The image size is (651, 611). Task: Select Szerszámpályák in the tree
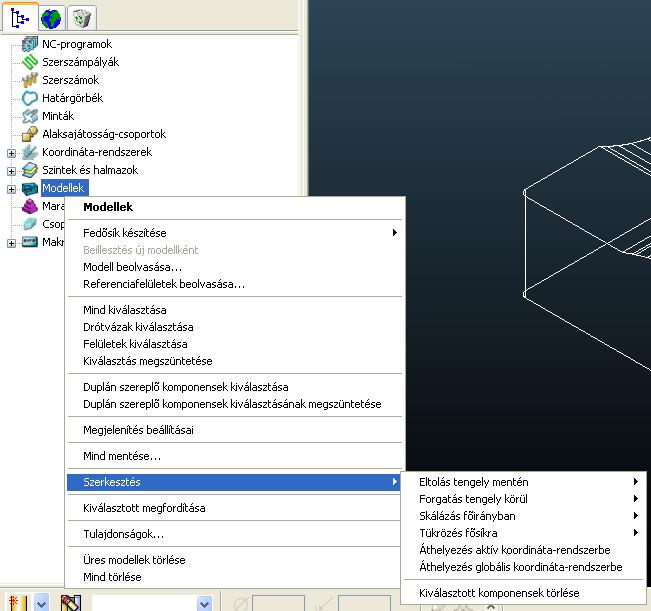81,62
